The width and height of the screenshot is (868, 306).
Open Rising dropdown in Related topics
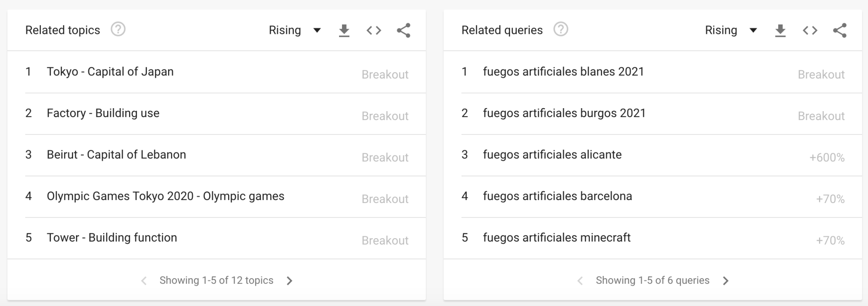click(x=295, y=30)
